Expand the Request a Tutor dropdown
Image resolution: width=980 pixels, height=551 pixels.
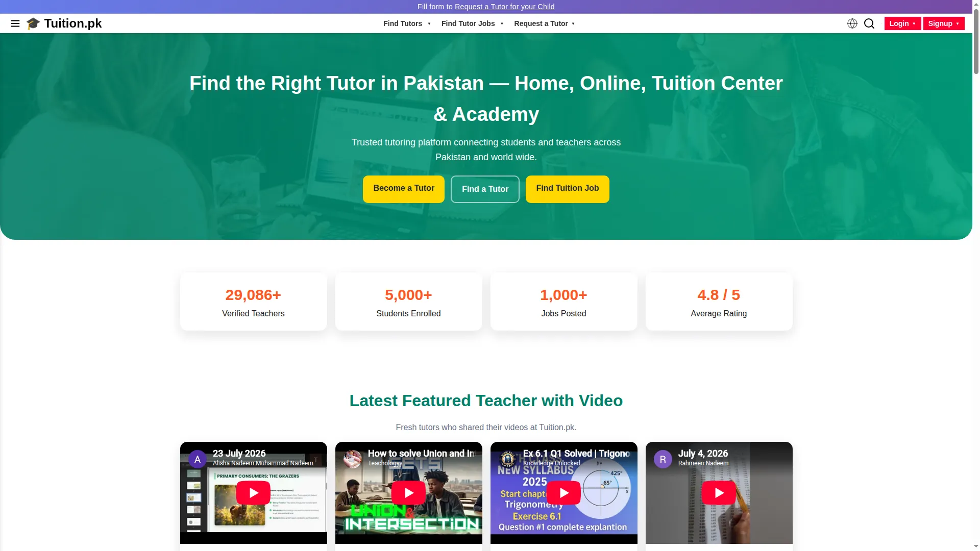point(545,23)
